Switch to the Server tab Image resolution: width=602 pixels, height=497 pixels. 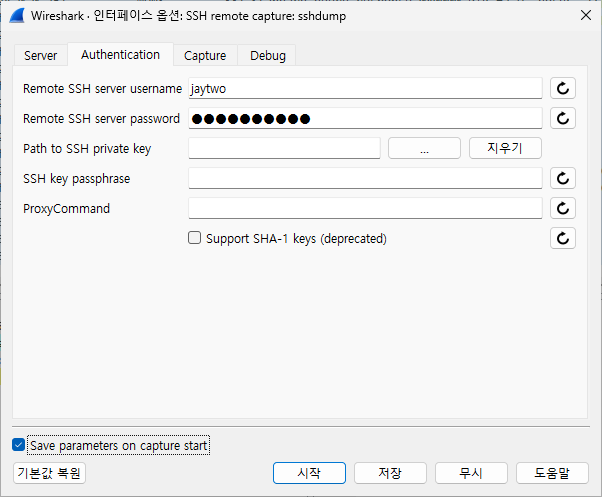(x=40, y=56)
